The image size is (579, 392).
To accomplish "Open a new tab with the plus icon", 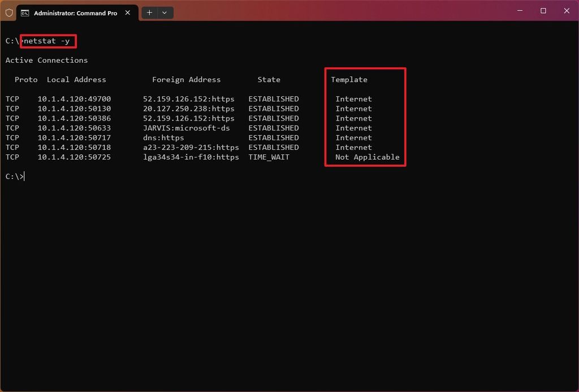I will [x=149, y=12].
